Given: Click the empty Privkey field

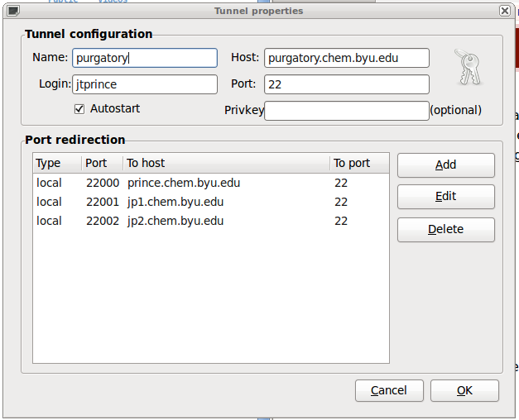Looking at the screenshot, I should [x=346, y=111].
